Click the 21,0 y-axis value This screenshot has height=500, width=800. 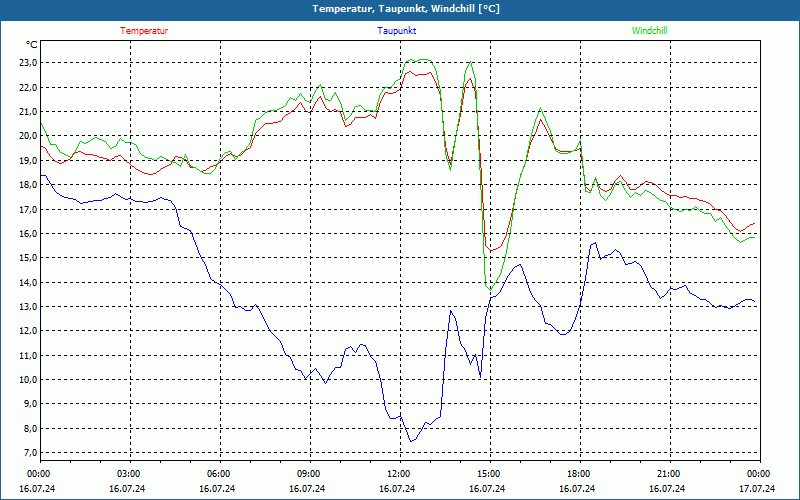click(x=28, y=112)
